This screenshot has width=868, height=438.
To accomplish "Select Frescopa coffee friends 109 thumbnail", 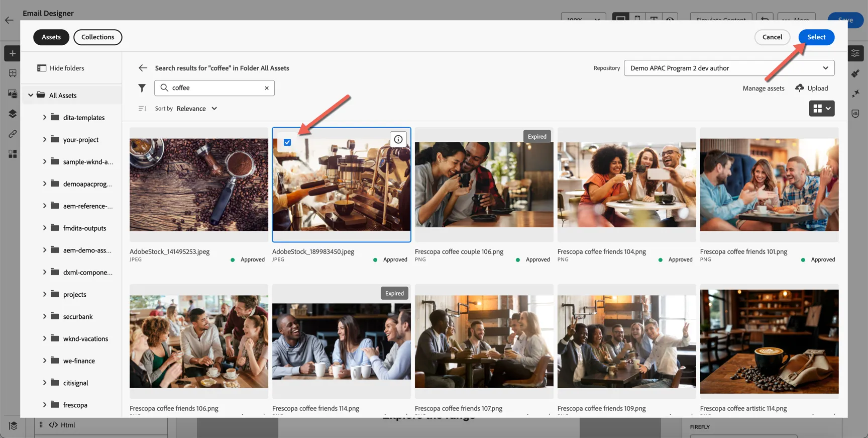I will pos(627,341).
